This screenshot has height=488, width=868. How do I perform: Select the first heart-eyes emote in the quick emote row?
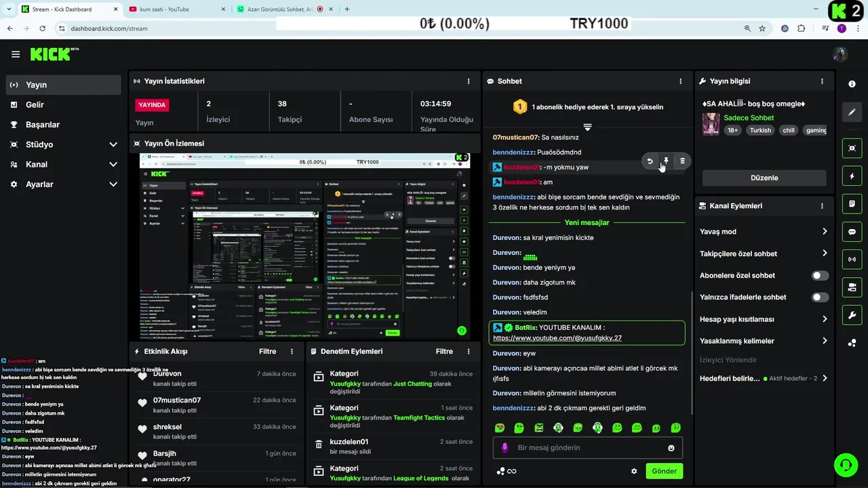pyautogui.click(x=500, y=428)
